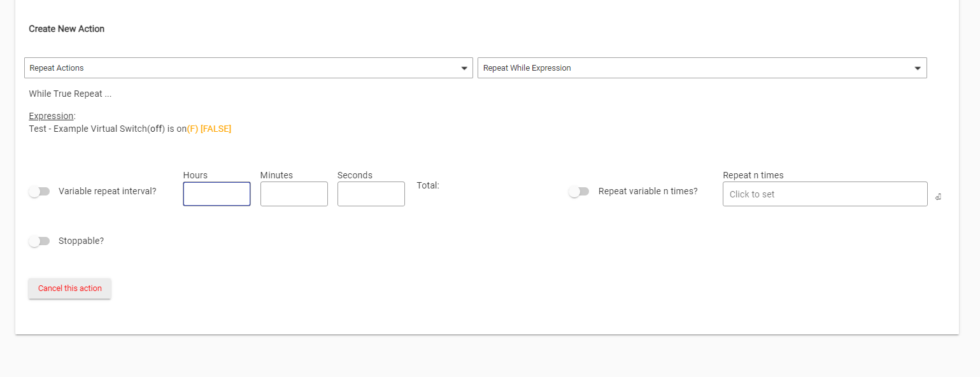Click the 'Repeat variable n times?' label

point(648,191)
